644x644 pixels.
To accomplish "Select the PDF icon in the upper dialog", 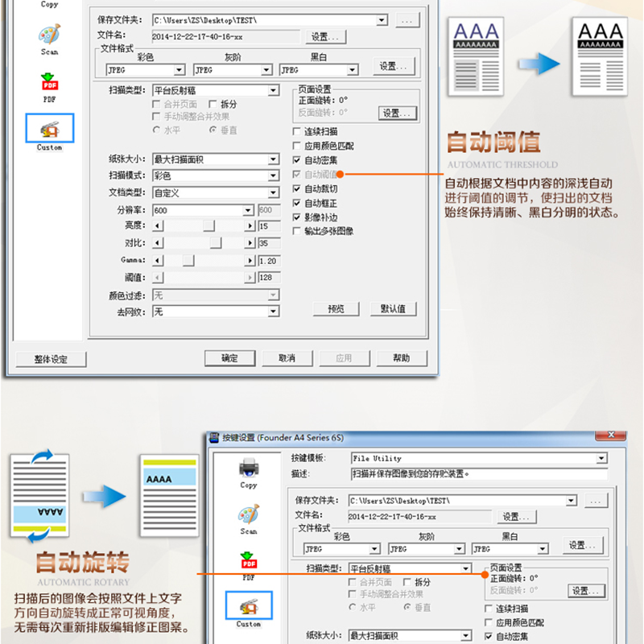I will pyautogui.click(x=49, y=84).
